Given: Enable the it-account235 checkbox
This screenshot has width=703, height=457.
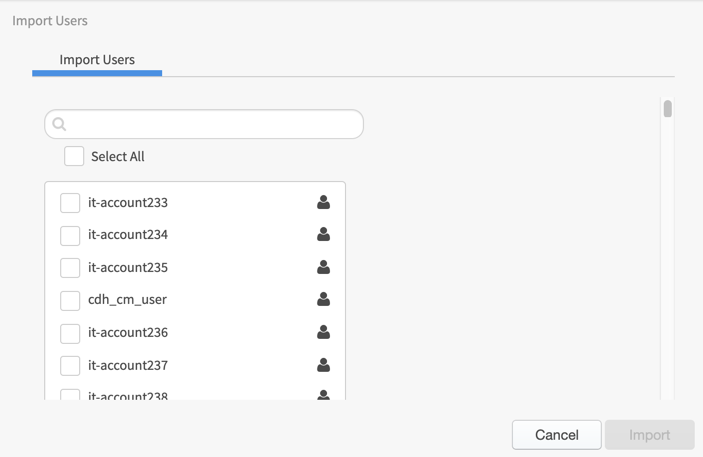Looking at the screenshot, I should tap(70, 268).
